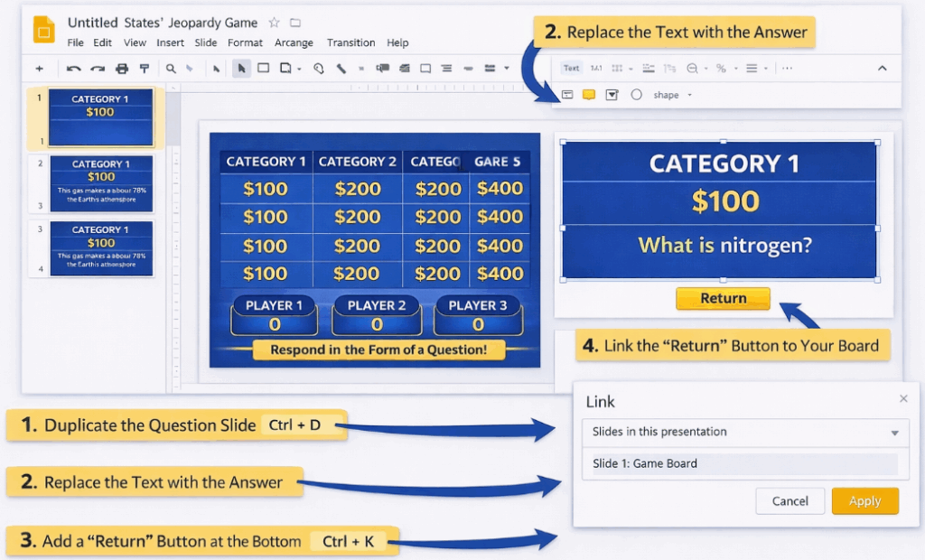
Task: Collapse the menus with the chevron
Action: pyautogui.click(x=883, y=67)
